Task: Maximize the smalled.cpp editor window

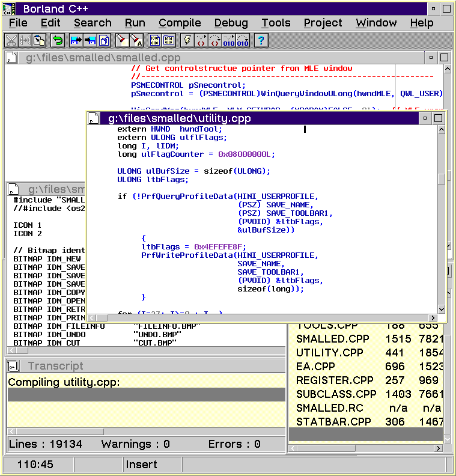Action: 445,57
